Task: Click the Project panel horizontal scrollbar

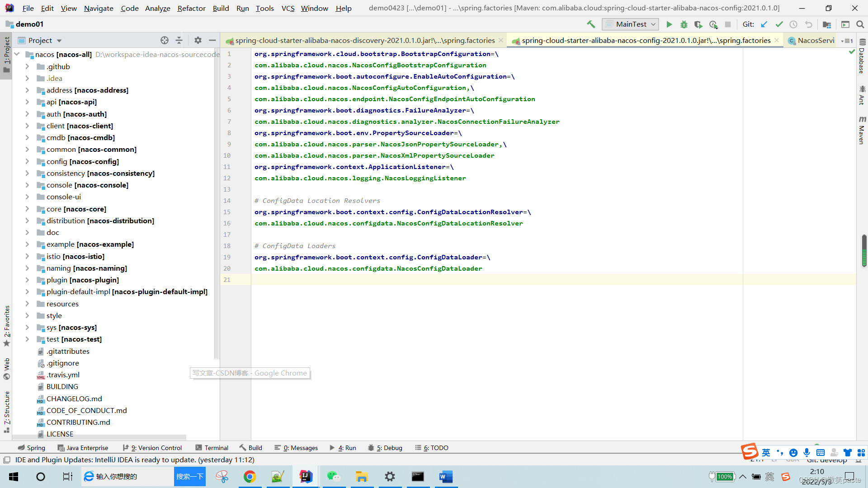Action: [99, 437]
